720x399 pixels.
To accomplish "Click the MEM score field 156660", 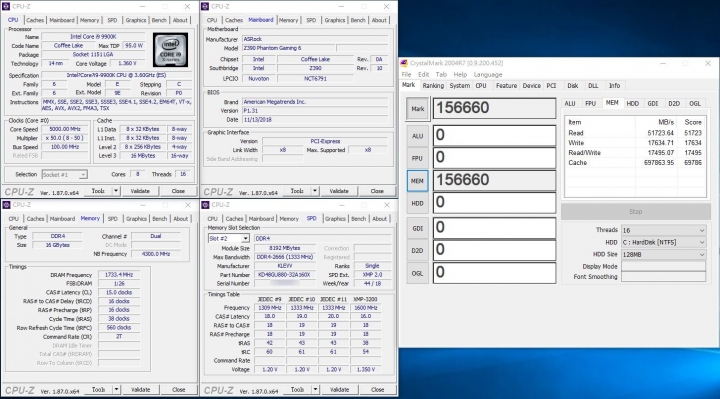I will point(494,180).
